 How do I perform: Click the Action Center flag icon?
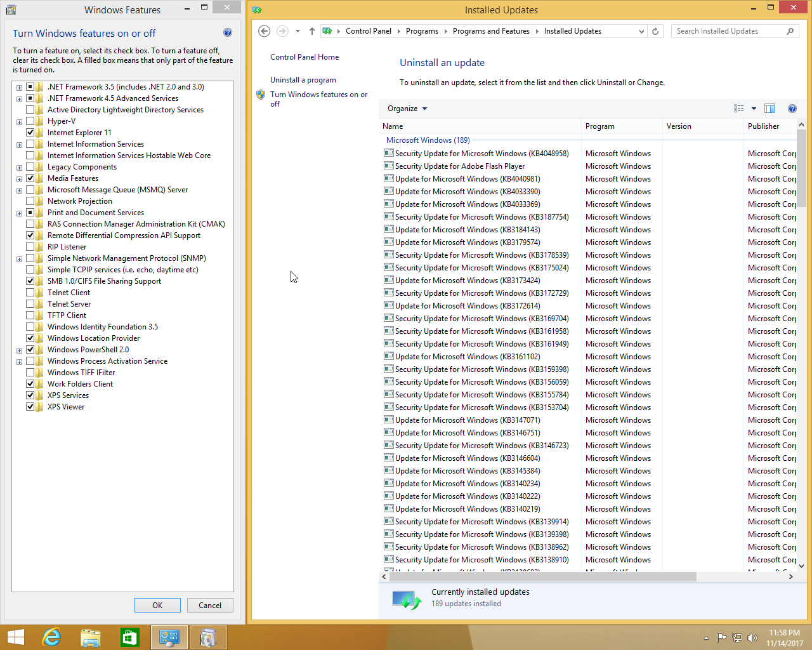point(722,638)
